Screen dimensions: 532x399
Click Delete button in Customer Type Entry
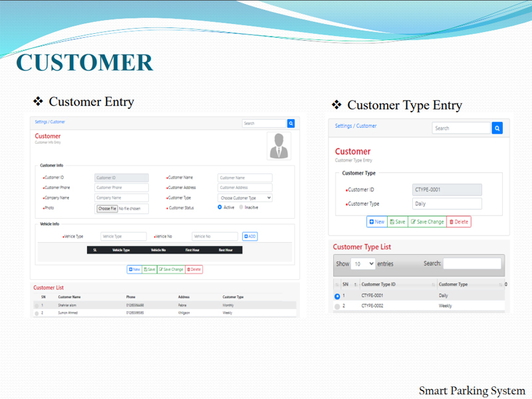(x=459, y=221)
